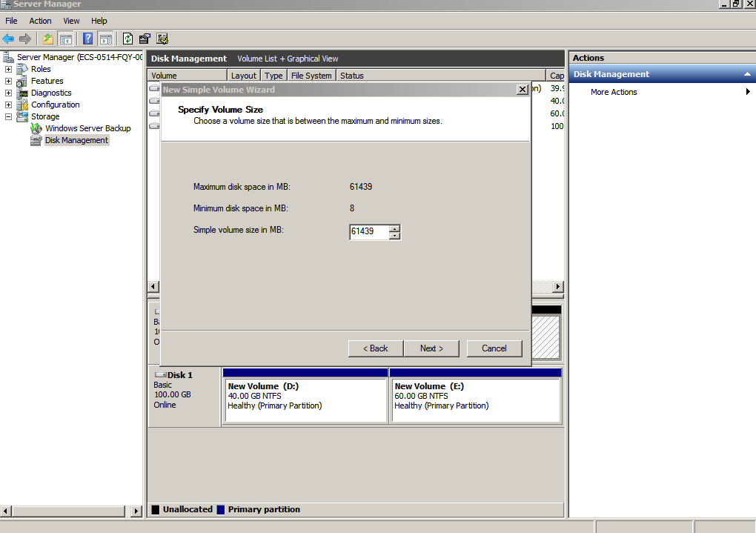Increase simple volume size with up spinner

point(394,228)
